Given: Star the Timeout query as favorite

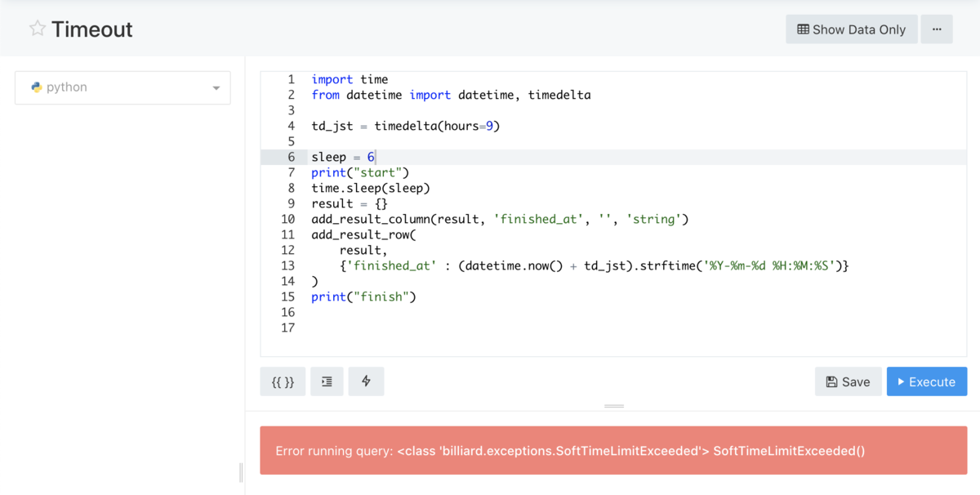Looking at the screenshot, I should tap(37, 29).
